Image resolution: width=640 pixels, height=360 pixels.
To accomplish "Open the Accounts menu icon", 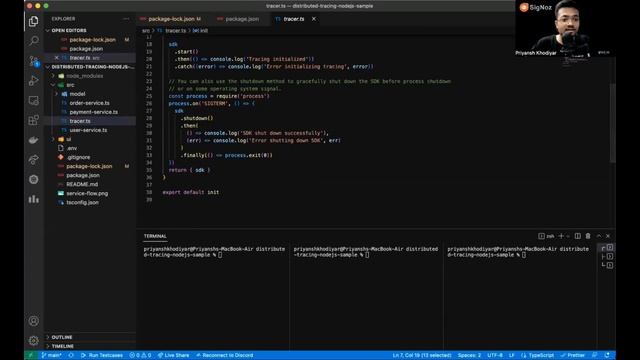I will 34,321.
